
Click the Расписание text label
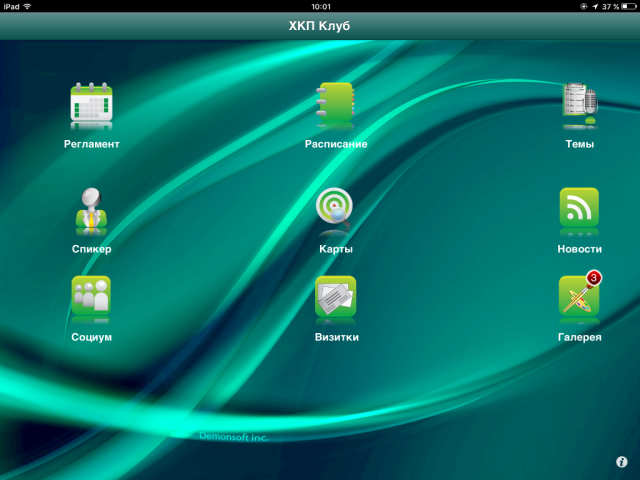tap(336, 144)
